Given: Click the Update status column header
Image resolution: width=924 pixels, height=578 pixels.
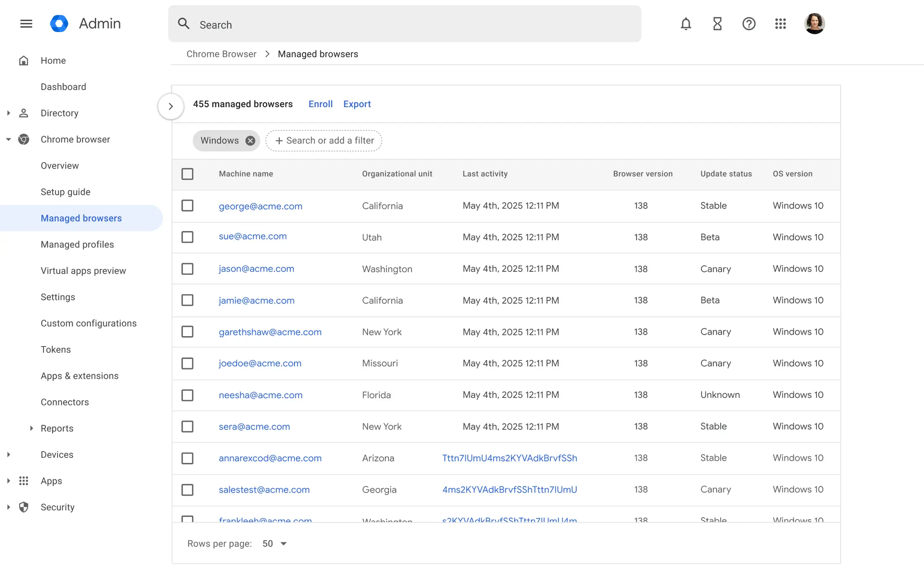Looking at the screenshot, I should tap(726, 174).
